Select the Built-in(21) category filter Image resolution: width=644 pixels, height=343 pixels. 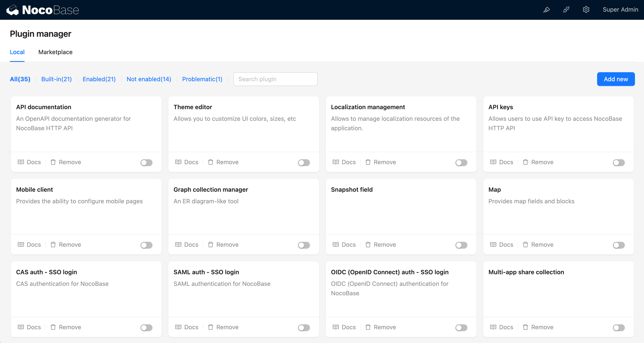coord(57,79)
